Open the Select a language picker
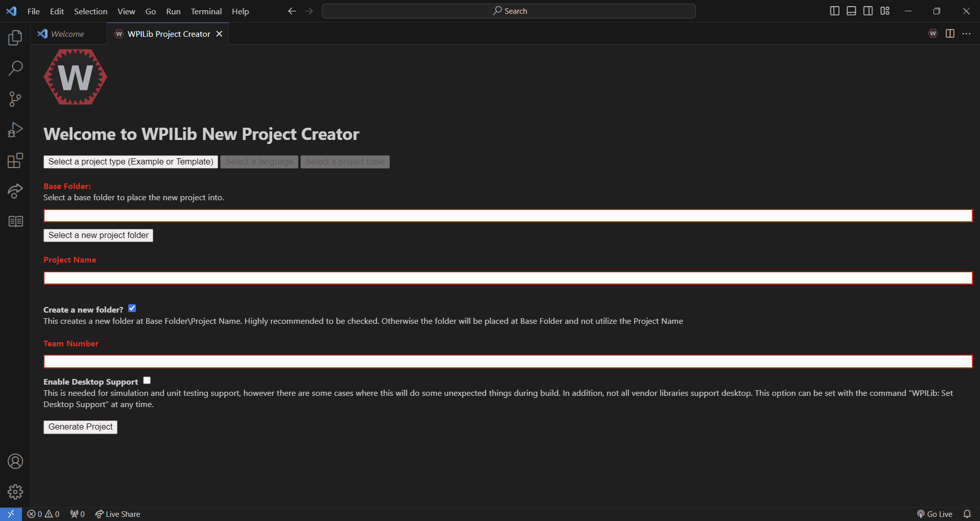Viewport: 980px width, 521px height. click(x=260, y=162)
